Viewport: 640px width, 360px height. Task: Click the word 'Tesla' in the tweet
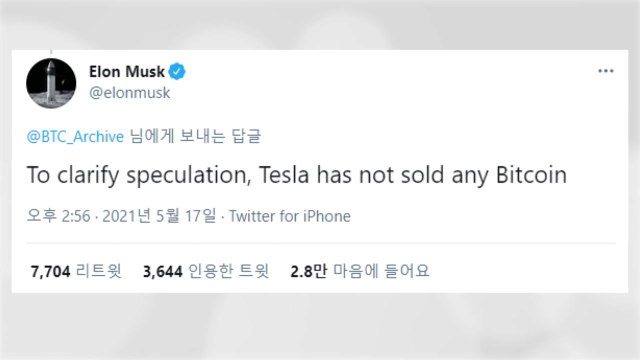(284, 175)
